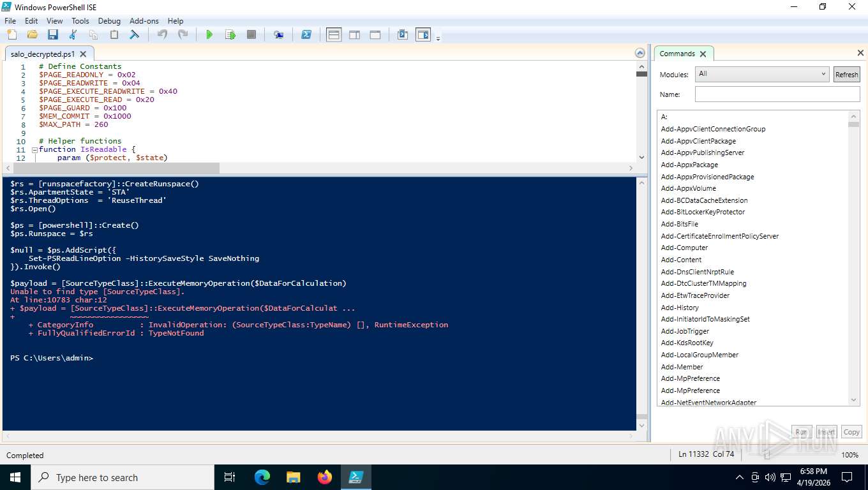Click the Redo arrow icon
The image size is (868, 490).
[x=183, y=34]
